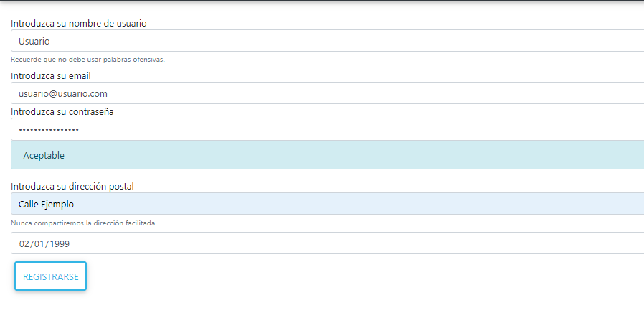The image size is (644, 336).
Task: Click the password dots inside contraseña field
Action: click(49, 129)
